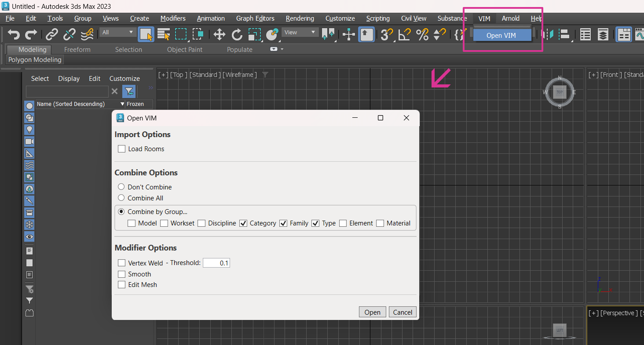Toggle the 3D Snaps tool
This screenshot has width=644, height=345.
click(387, 34)
